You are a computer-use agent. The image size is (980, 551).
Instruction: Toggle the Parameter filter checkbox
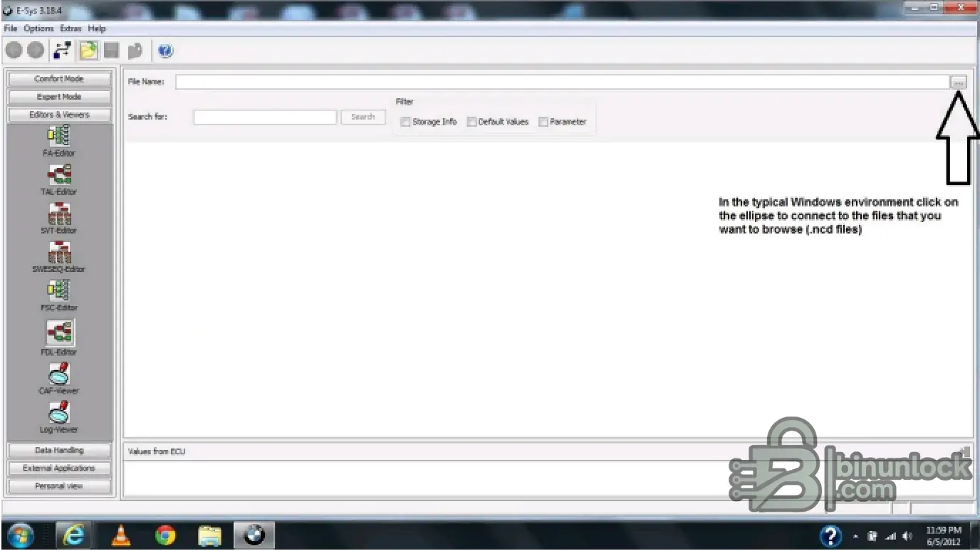pyautogui.click(x=543, y=122)
